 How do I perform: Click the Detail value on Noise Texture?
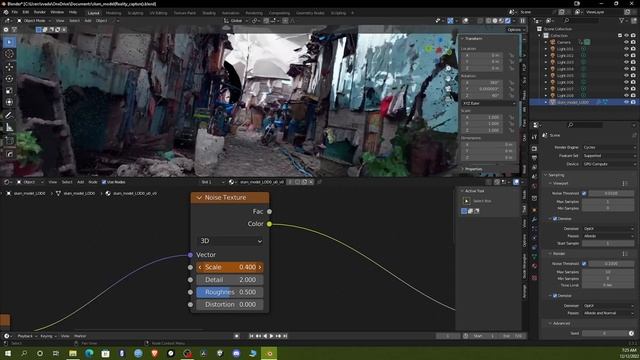click(x=230, y=280)
